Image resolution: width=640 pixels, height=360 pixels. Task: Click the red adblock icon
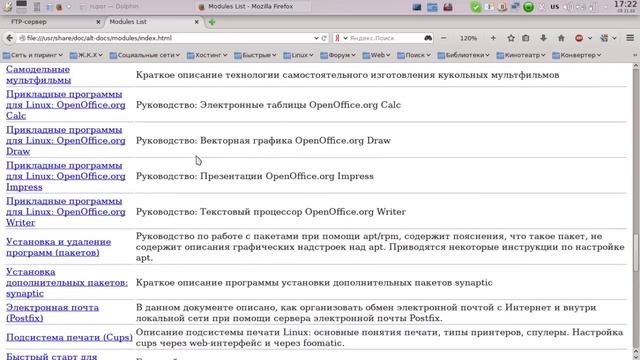pos(579,38)
